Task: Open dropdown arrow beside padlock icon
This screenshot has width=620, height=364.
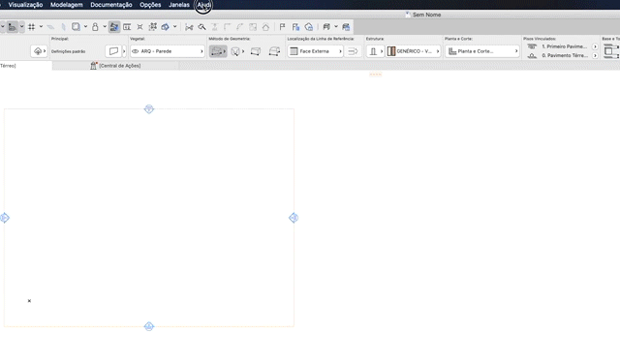Action: pos(105,27)
